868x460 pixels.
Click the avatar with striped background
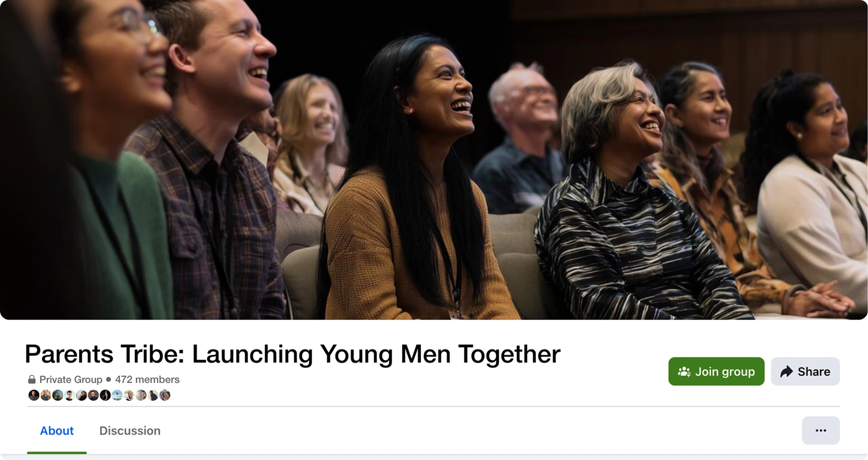pos(94,395)
